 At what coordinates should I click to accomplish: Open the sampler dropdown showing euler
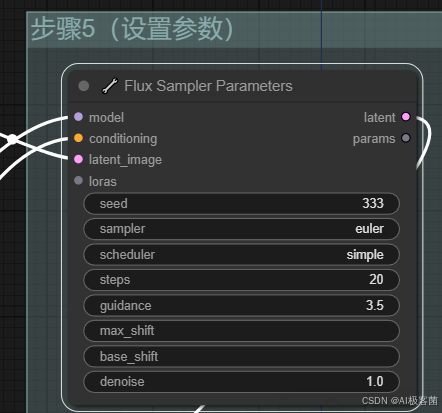(x=241, y=229)
